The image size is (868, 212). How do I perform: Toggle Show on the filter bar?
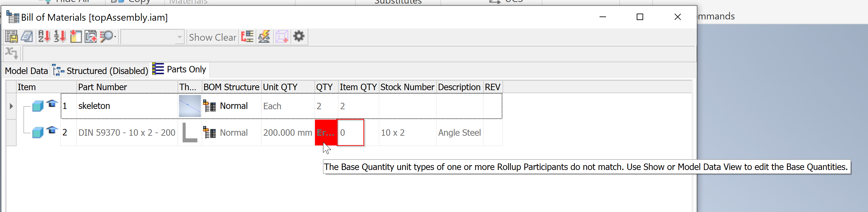click(200, 37)
